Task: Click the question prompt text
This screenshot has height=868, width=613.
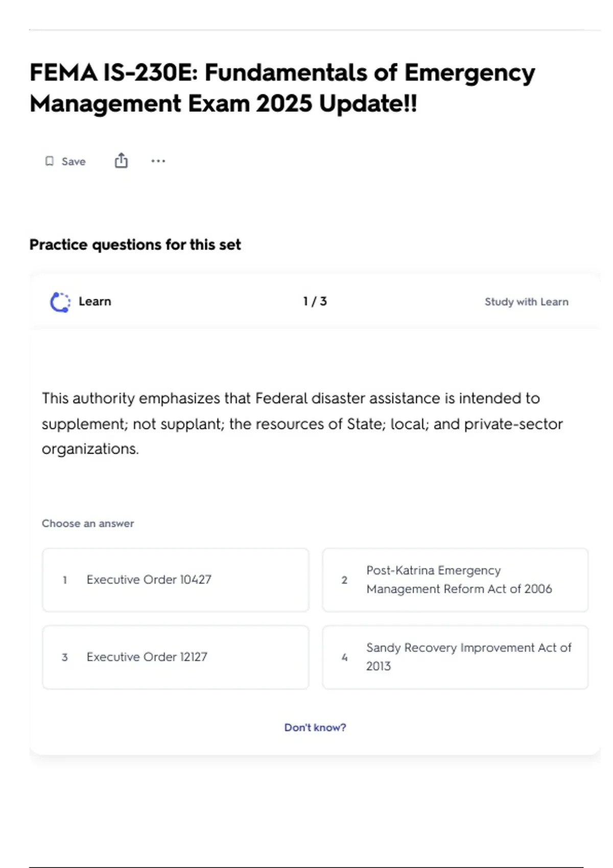Action: pyautogui.click(x=302, y=423)
